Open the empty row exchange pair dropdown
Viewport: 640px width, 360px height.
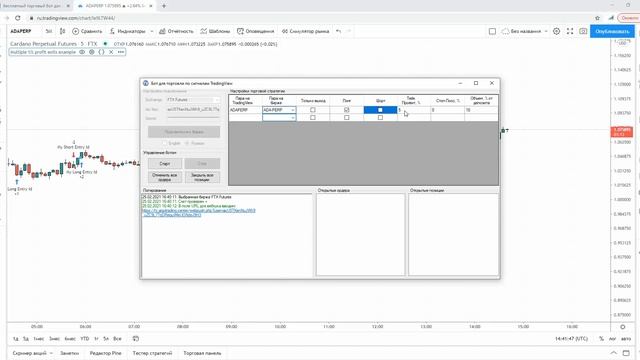click(x=293, y=118)
